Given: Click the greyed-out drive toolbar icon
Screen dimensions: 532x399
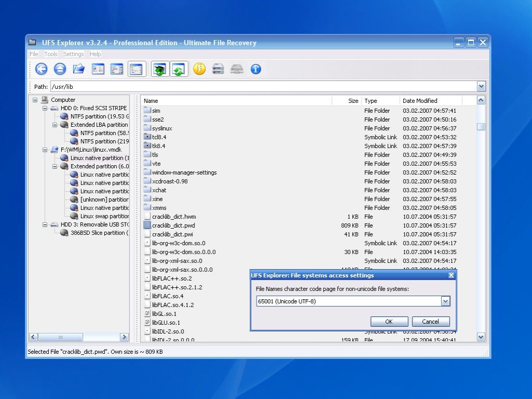Looking at the screenshot, I should tap(237, 69).
